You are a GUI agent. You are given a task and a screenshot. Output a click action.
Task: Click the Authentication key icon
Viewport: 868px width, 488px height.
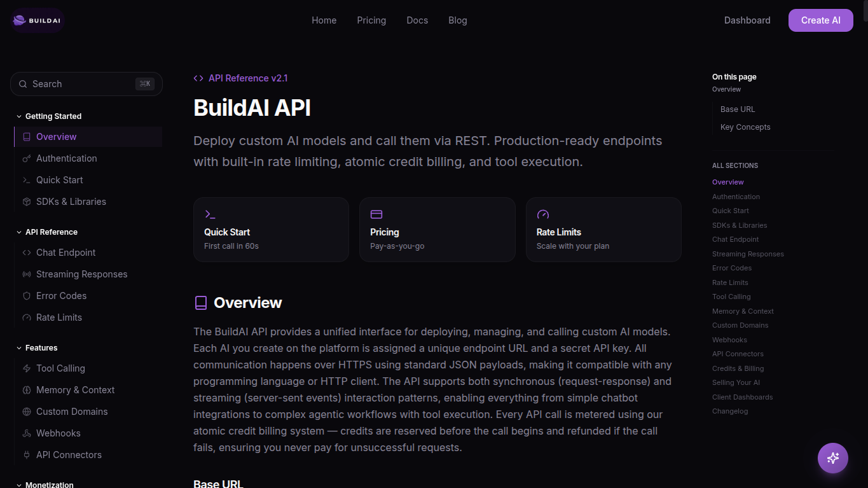pos(27,158)
